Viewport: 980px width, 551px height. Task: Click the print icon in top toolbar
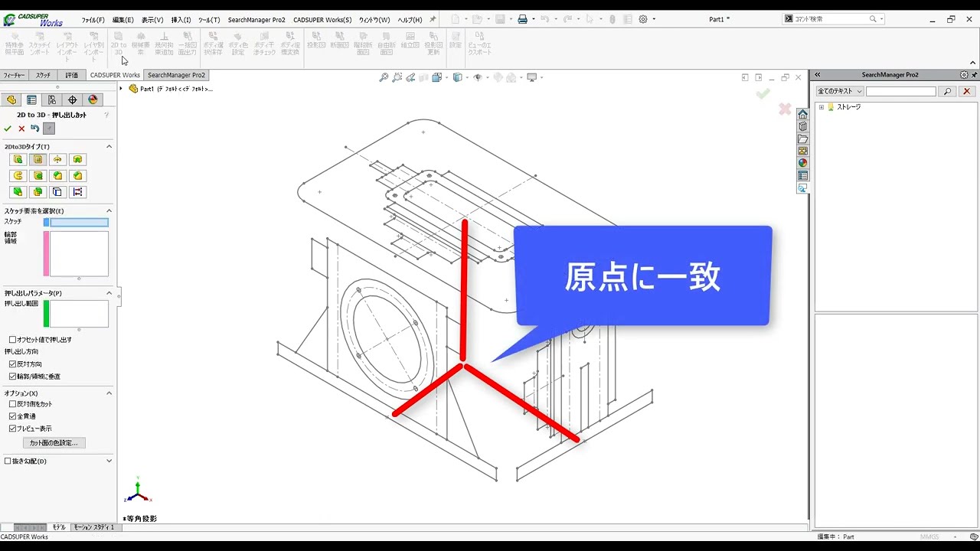[522, 19]
